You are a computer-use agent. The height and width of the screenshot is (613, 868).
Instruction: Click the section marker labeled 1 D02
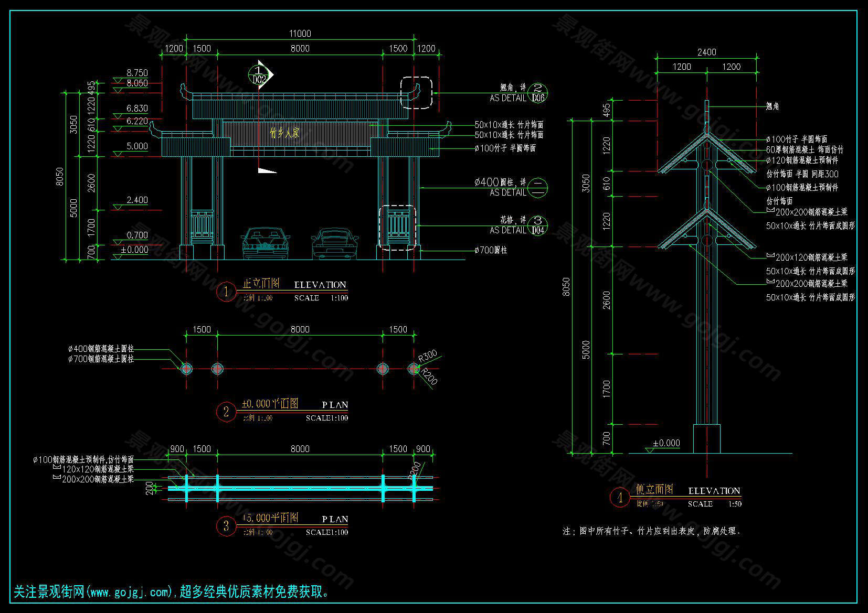(260, 74)
